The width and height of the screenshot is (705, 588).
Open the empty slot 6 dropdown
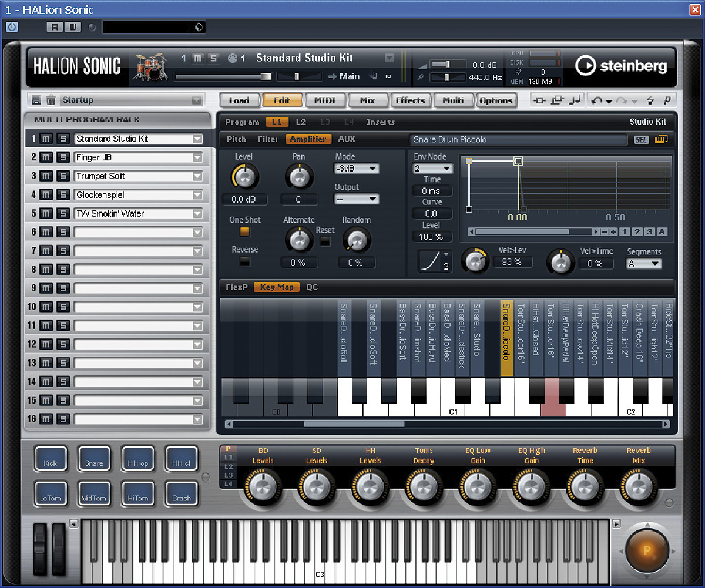point(197,233)
